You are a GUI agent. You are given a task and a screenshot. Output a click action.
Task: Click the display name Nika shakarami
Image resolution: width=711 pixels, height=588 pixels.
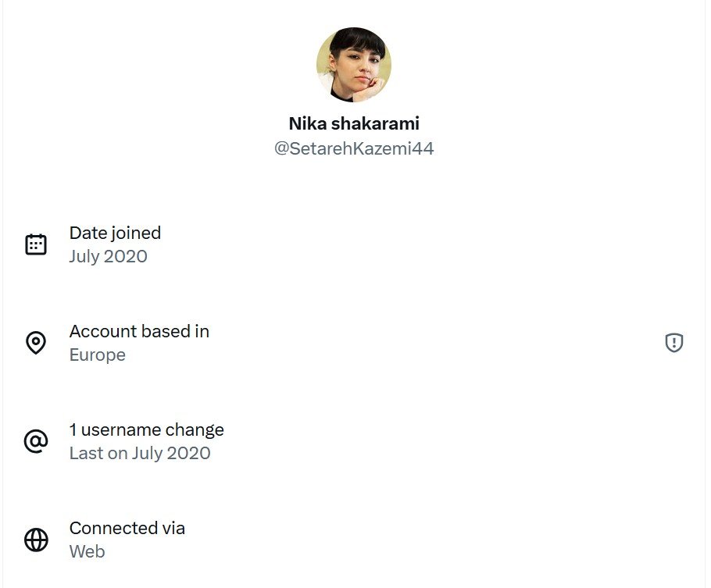point(354,123)
